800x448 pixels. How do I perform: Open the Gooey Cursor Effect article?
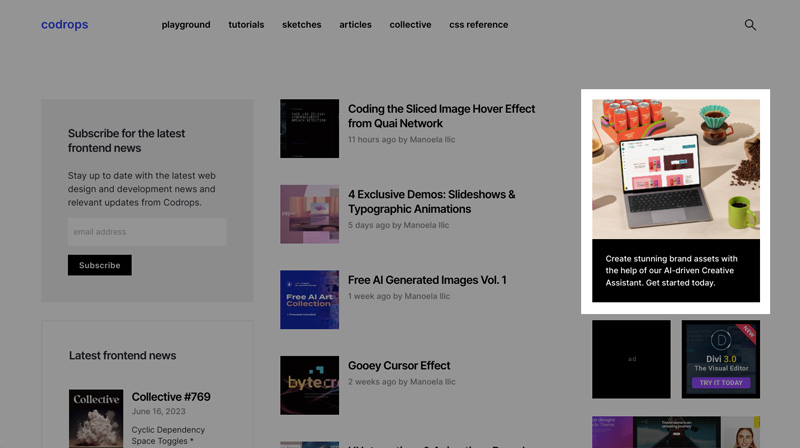tap(399, 366)
